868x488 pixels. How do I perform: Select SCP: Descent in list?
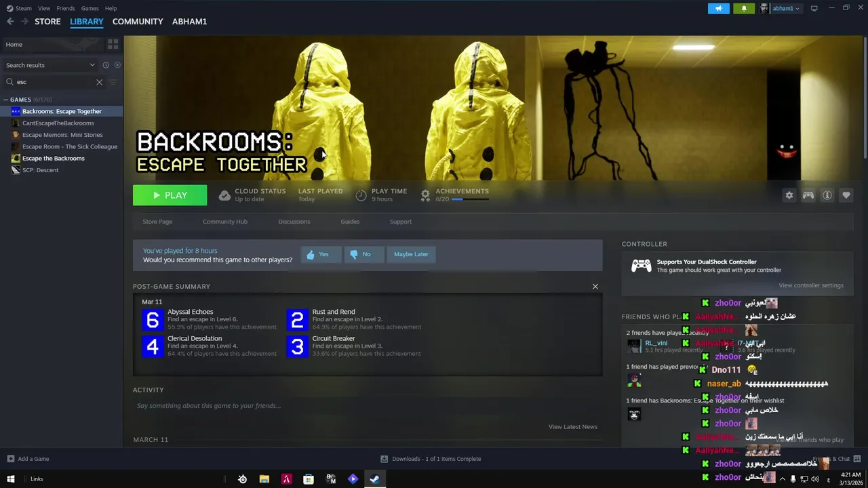(41, 170)
